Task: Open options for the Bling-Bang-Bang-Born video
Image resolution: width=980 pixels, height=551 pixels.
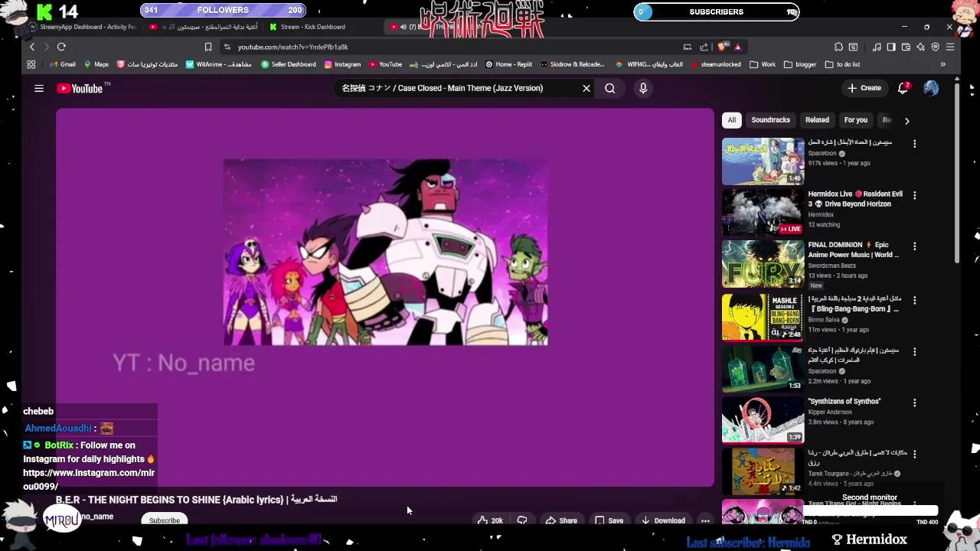Action: [914, 300]
